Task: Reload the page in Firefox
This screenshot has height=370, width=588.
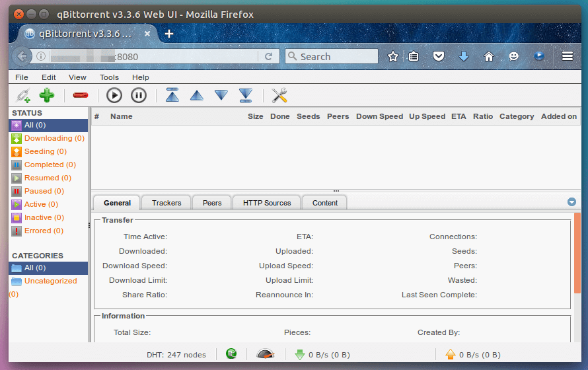Action: coord(268,57)
